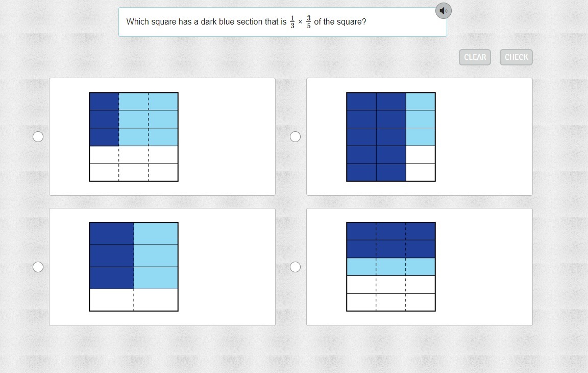Click the three-fifths fraction in the question
Screen dimensions: 588x373
click(x=308, y=22)
